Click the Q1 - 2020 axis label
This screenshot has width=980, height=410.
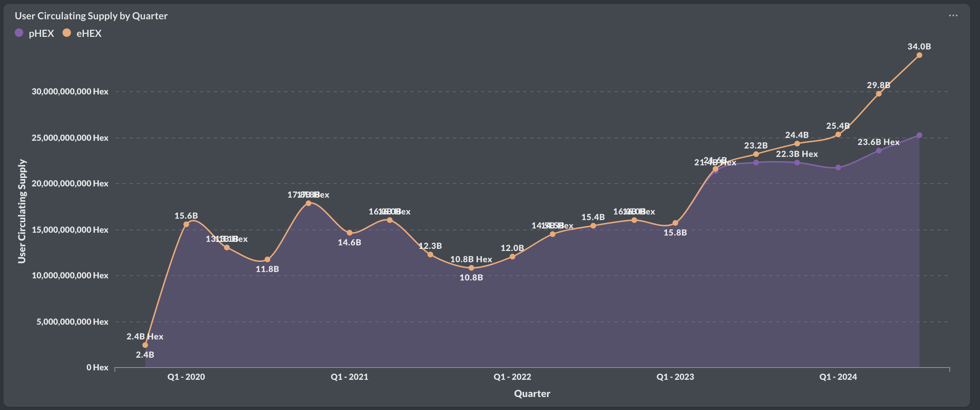(x=186, y=377)
